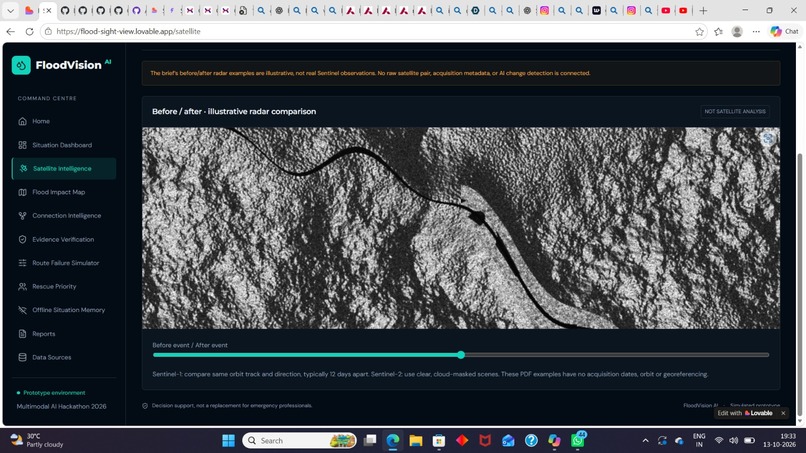Click the before/after comparison slider handle
The image size is (806, 453).
click(x=461, y=355)
